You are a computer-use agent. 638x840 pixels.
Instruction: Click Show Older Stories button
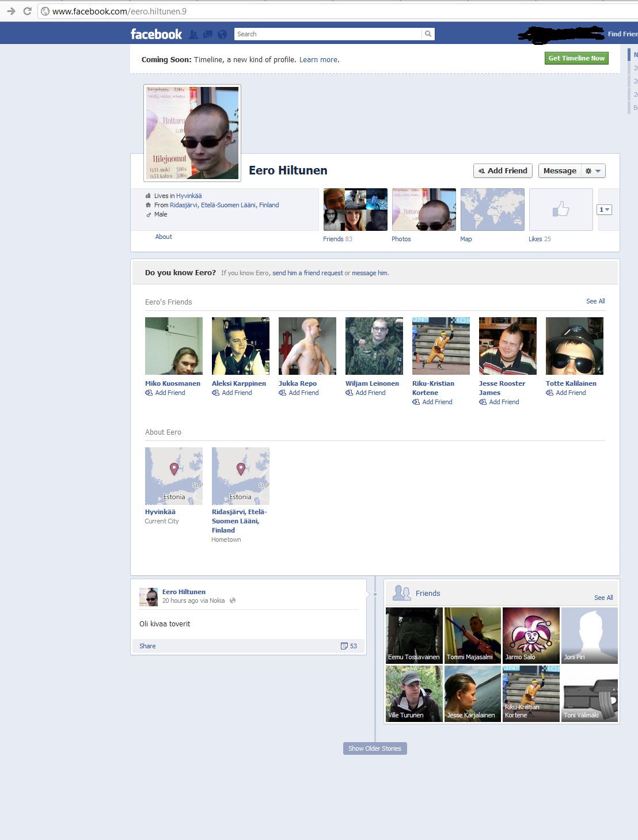click(375, 748)
